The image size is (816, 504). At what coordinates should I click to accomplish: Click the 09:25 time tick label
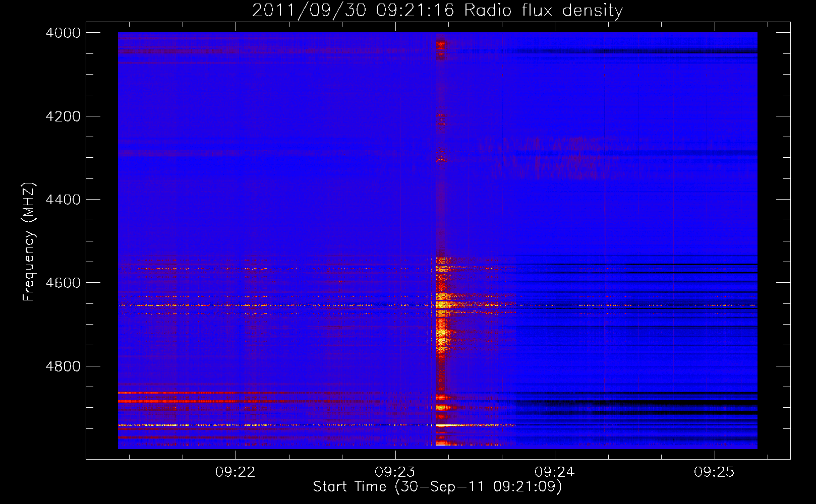point(714,472)
